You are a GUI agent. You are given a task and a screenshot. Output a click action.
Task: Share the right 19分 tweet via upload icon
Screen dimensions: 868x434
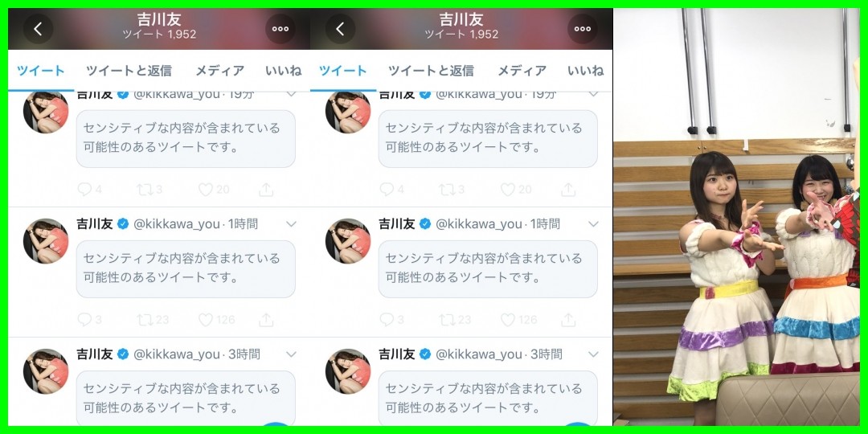click(568, 190)
